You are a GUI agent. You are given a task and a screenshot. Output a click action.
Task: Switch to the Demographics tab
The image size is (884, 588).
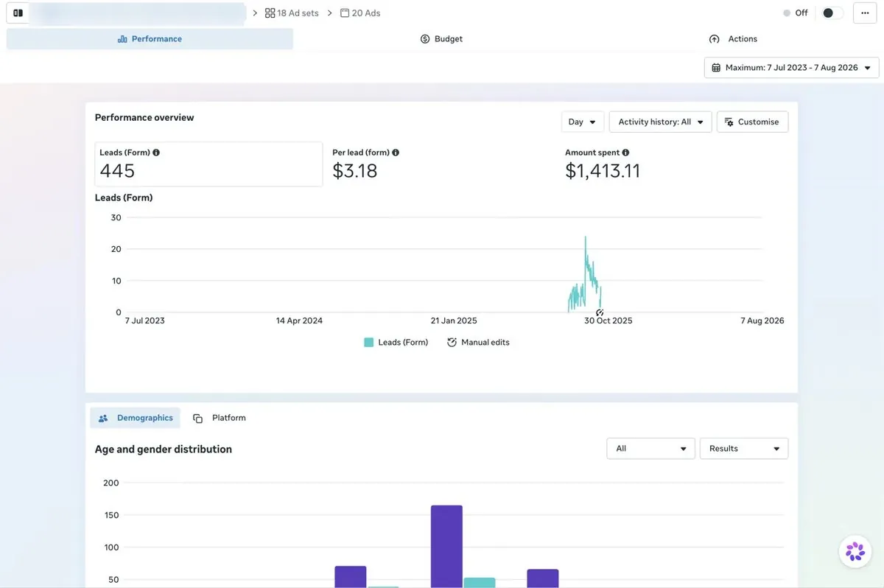[136, 419]
